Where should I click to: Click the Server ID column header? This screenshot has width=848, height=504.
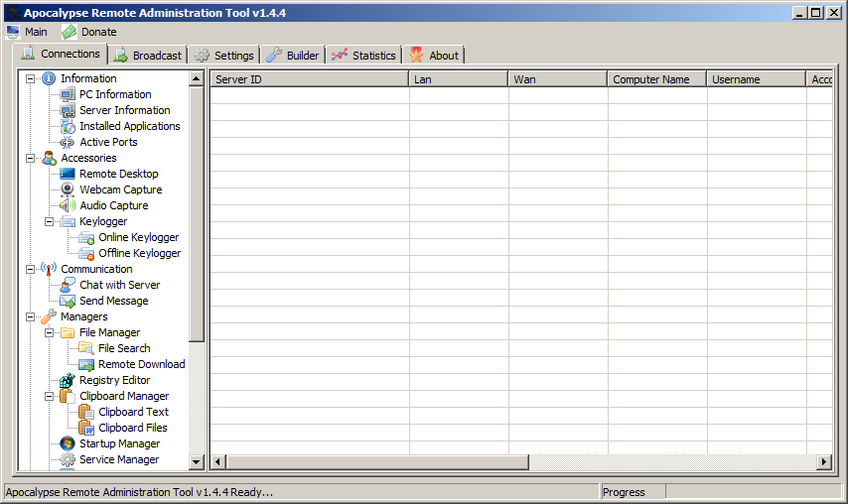pyautogui.click(x=309, y=79)
